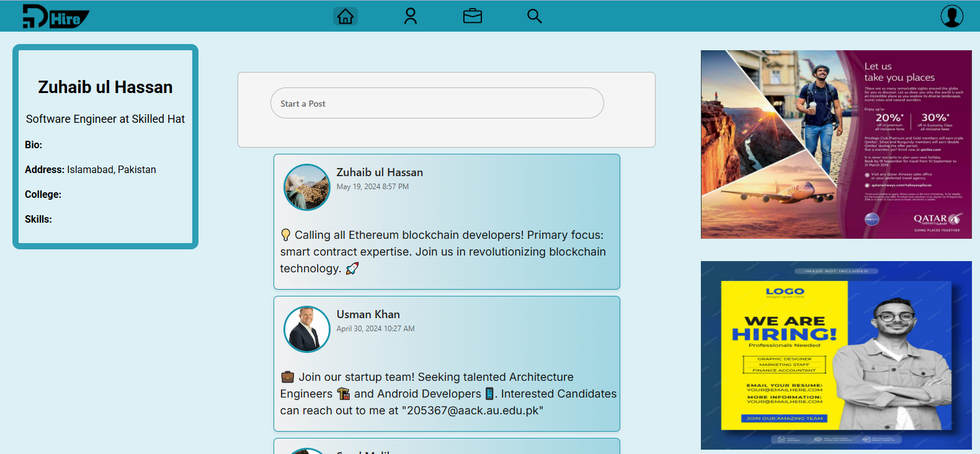This screenshot has width=980, height=454.
Task: Click the construction emoji after Engineers
Action: tap(344, 394)
